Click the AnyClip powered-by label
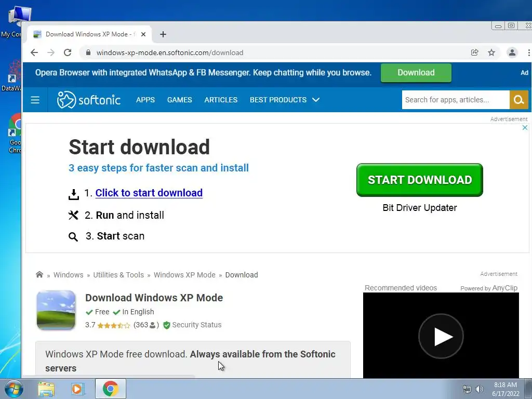 [x=488, y=288]
